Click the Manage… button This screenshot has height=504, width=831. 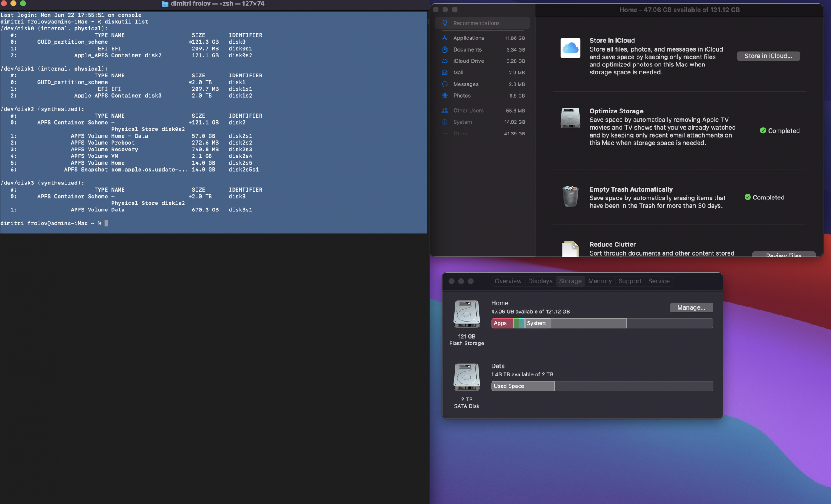(691, 307)
